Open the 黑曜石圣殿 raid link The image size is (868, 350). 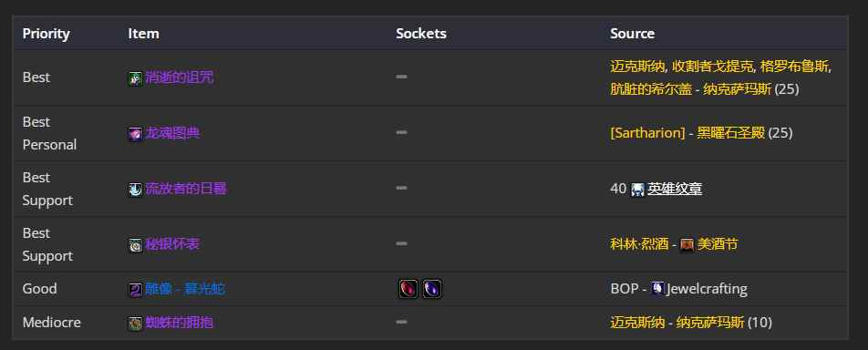730,133
